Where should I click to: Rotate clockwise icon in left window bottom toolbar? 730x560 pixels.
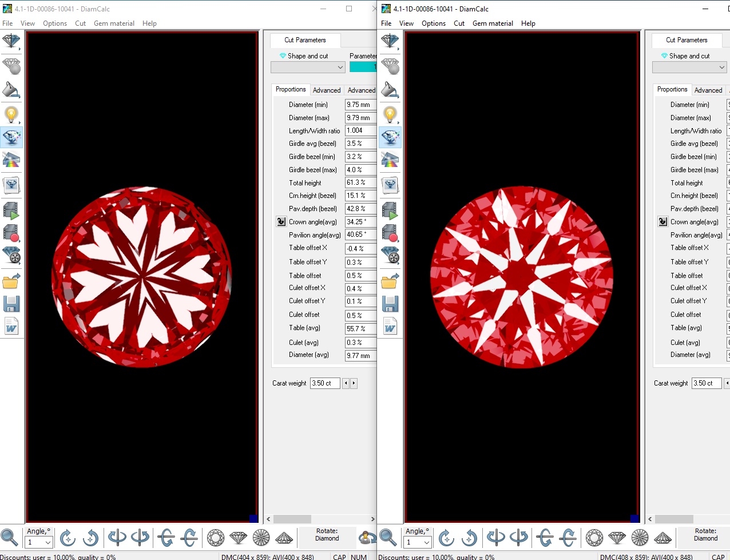tap(68, 537)
